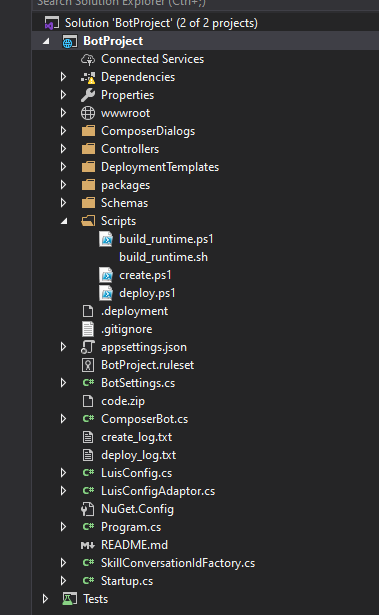379x615 pixels.
Task: Expand the Tests project node
Action: (46, 599)
